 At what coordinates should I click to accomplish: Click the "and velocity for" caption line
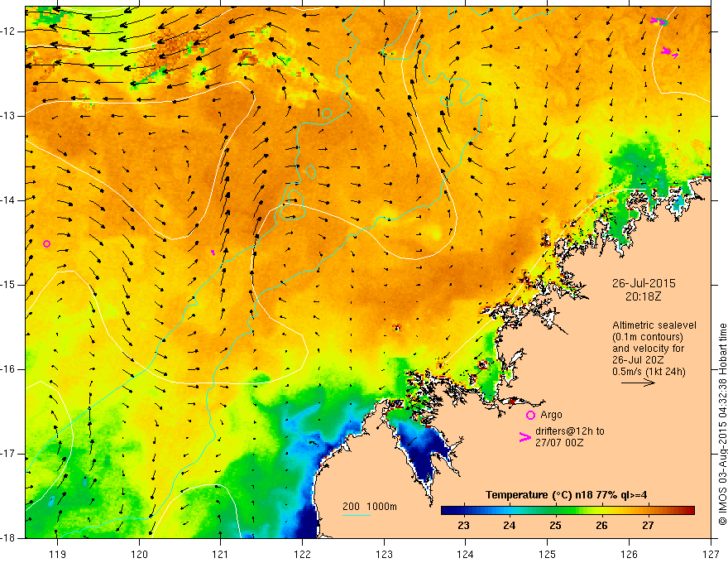pos(648,349)
